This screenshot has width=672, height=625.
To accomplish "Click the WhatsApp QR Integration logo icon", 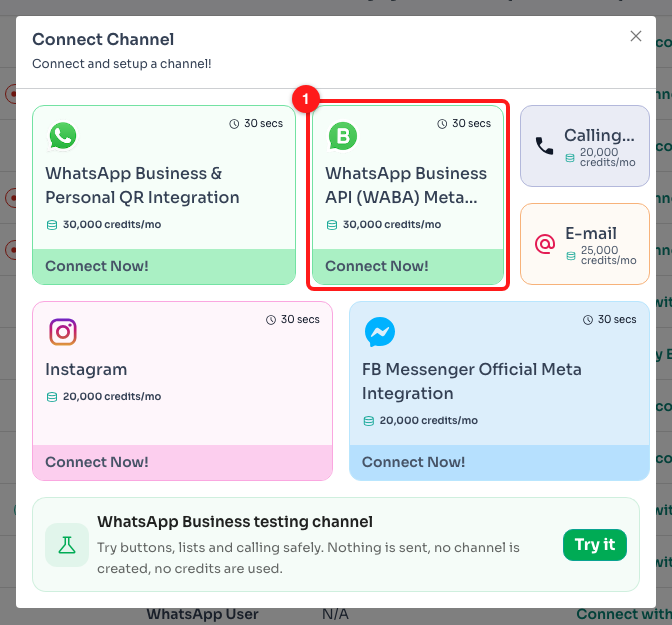I will pyautogui.click(x=63, y=136).
